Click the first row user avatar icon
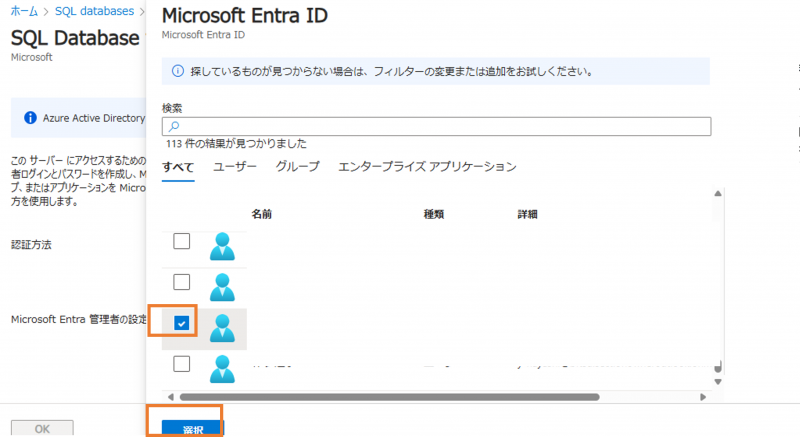 (x=222, y=246)
